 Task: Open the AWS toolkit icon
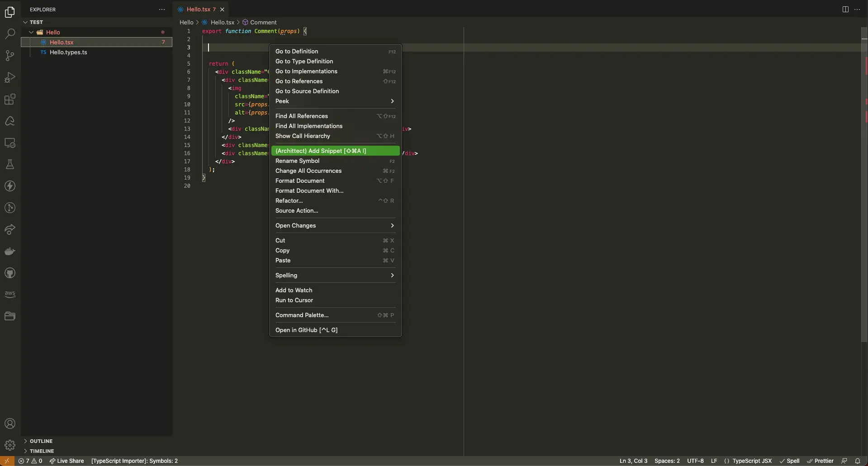(x=10, y=295)
